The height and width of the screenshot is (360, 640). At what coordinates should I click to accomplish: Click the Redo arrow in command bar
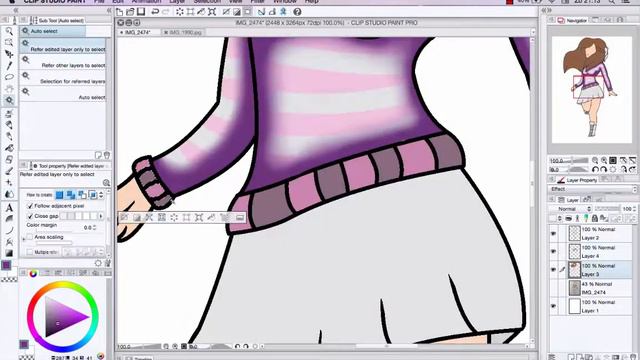coord(166,12)
